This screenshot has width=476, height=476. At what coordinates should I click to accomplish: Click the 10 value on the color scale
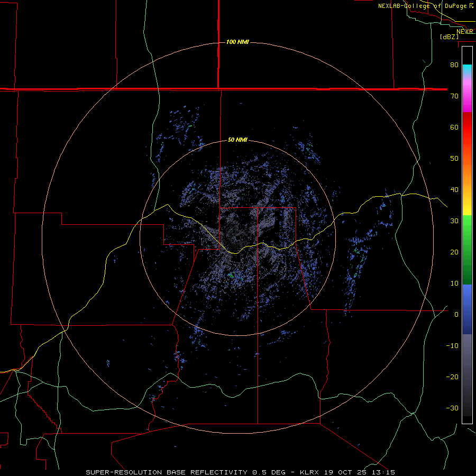pos(454,283)
